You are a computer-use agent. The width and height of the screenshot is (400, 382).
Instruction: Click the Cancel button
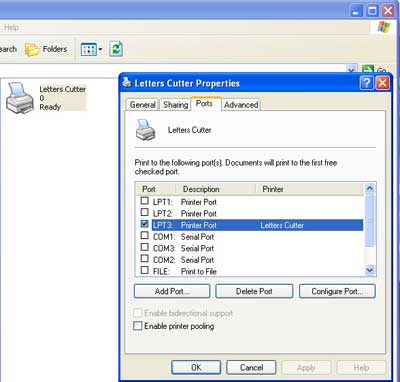(251, 368)
